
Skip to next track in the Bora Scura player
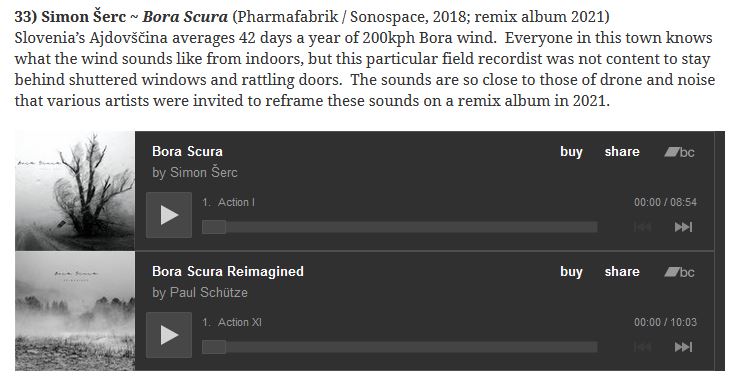coord(683,227)
